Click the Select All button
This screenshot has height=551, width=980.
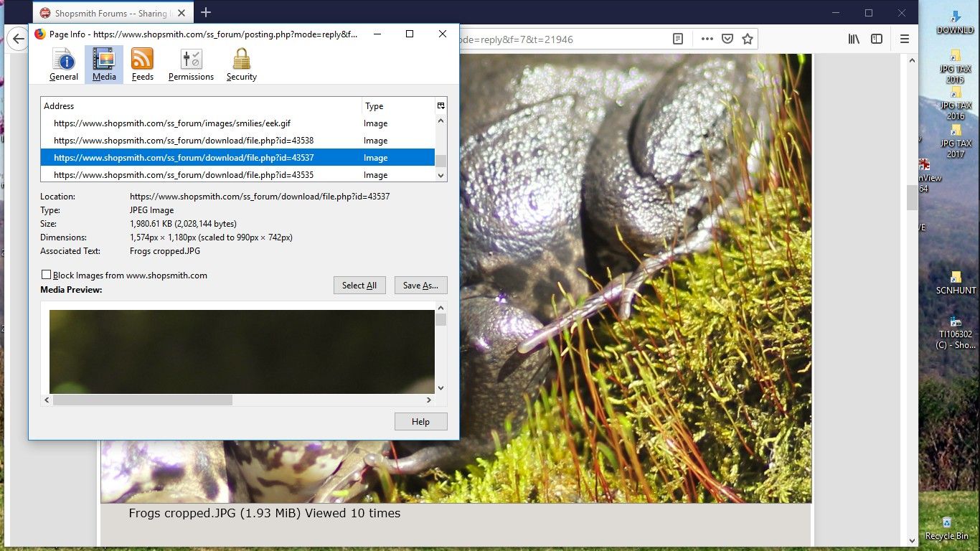point(359,286)
